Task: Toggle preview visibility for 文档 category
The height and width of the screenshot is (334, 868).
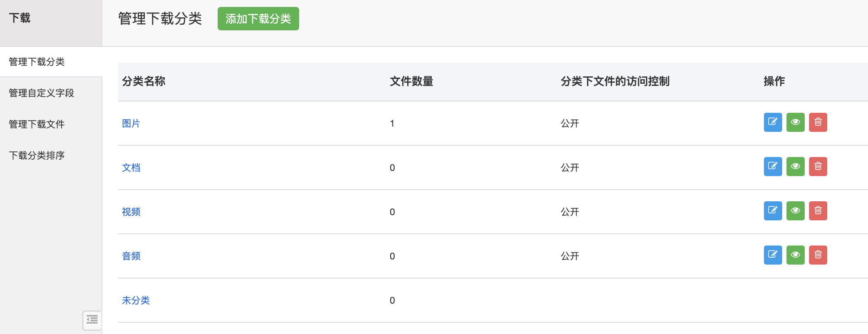Action: 795,167
